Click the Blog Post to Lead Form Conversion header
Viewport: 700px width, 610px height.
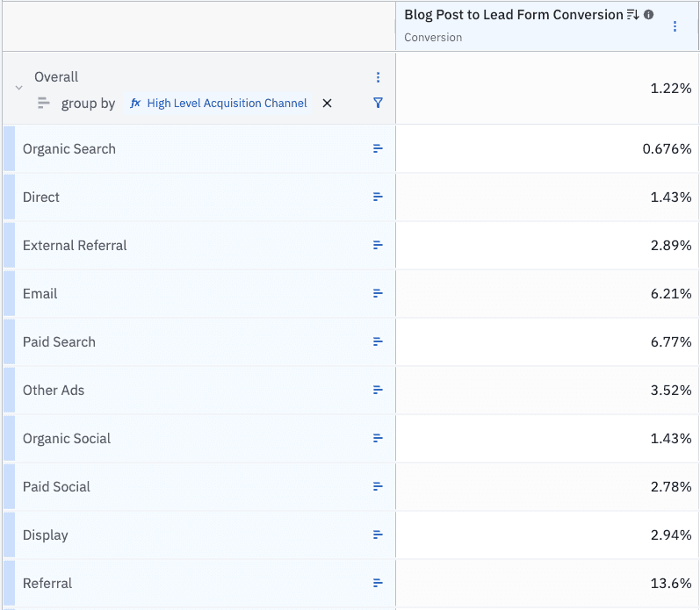tap(513, 15)
